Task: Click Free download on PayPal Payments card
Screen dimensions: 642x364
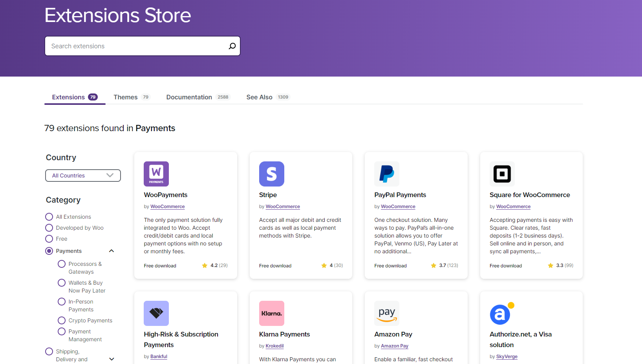Action: [390, 266]
